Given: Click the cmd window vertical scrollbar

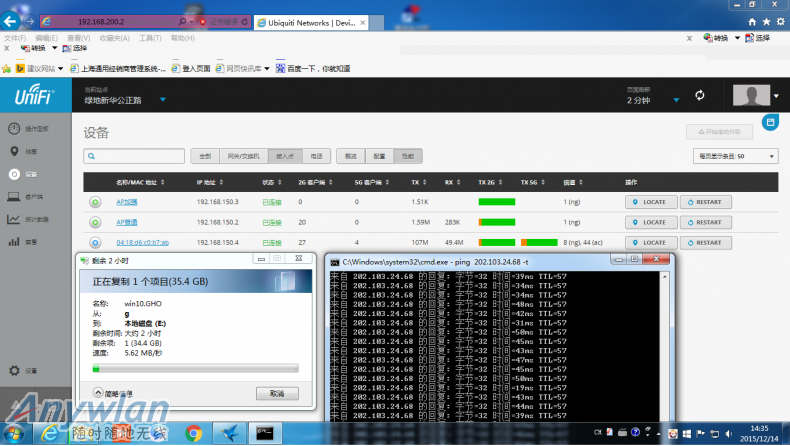Looking at the screenshot, I should tap(665, 346).
